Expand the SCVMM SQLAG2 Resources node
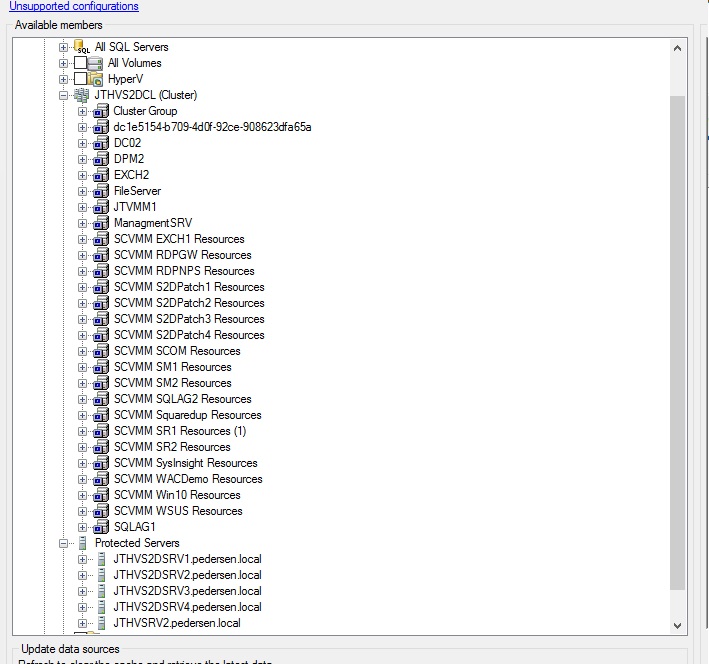709x668 pixels. point(82,399)
